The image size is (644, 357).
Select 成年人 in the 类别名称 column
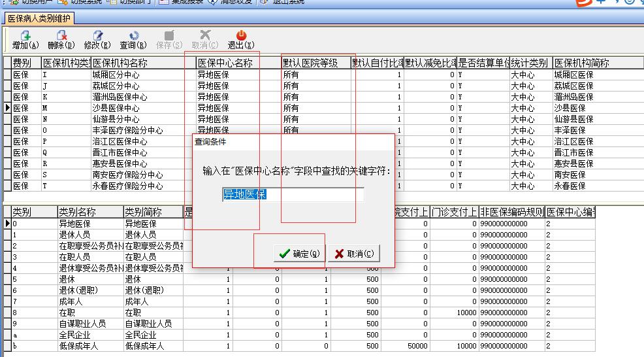pyautogui.click(x=90, y=301)
